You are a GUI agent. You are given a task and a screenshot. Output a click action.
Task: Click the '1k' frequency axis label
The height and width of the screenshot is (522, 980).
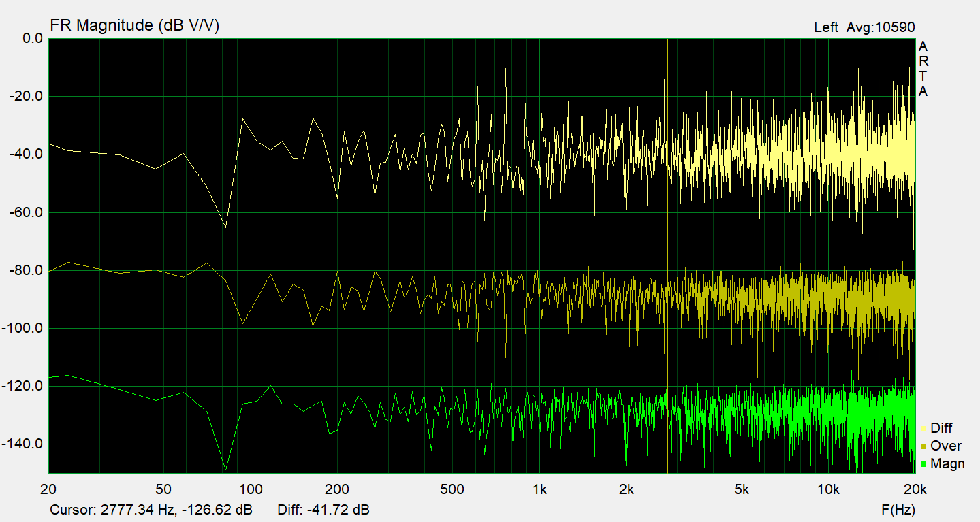(x=539, y=489)
